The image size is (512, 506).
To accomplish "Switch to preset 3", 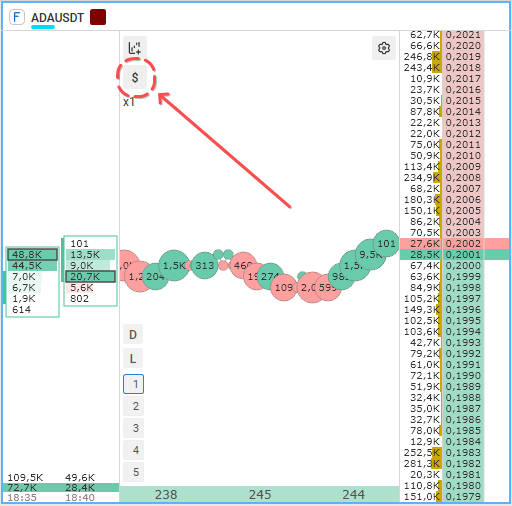I will (x=133, y=428).
